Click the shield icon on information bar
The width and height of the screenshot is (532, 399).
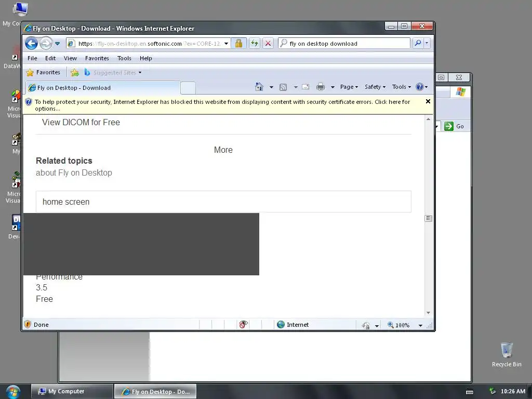click(29, 102)
